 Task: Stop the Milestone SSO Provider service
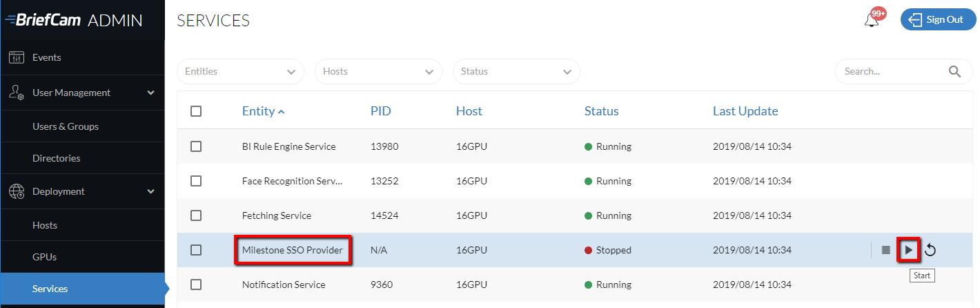[x=886, y=250]
